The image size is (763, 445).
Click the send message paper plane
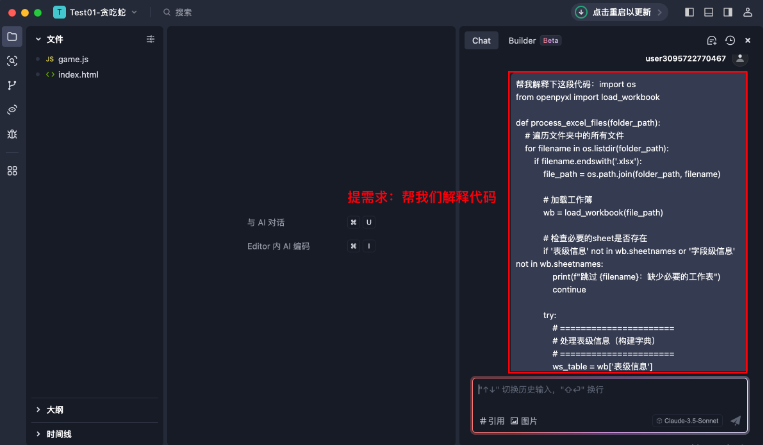736,421
